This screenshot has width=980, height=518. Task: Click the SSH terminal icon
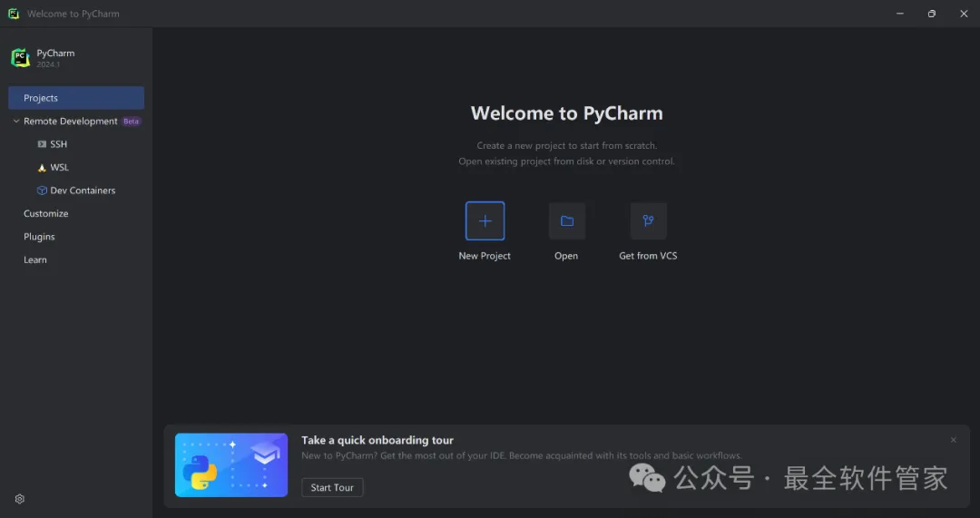coord(42,144)
